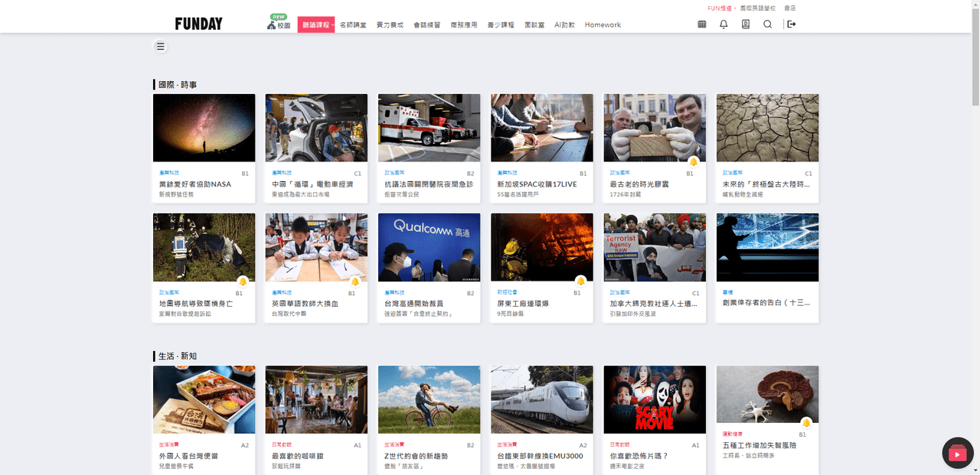980x475 pixels.
Task: Open the calendar grid icon in header
Action: [702, 24]
